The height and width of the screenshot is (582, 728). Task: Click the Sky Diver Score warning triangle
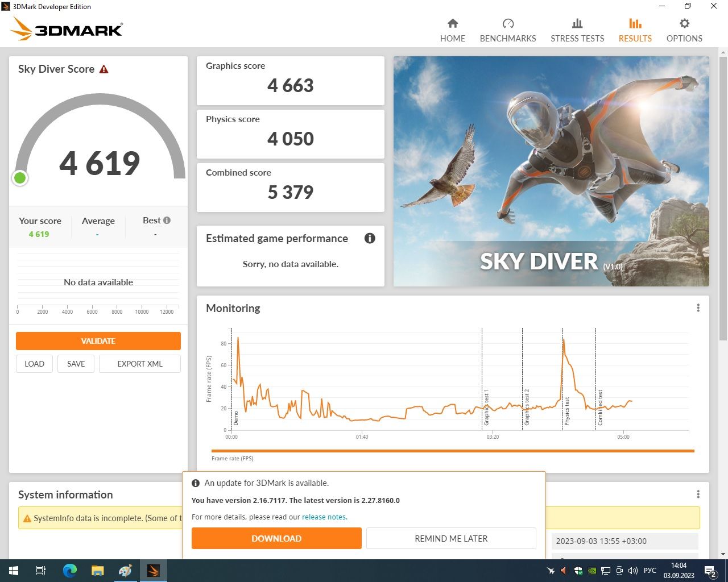[x=104, y=69]
